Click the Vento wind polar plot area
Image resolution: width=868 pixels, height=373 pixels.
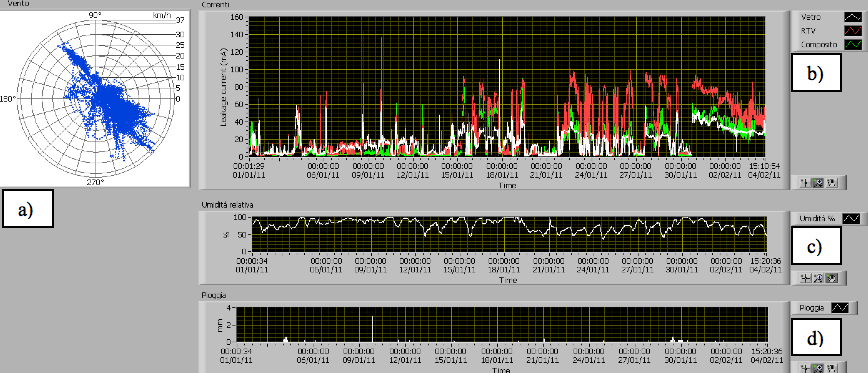[95, 99]
